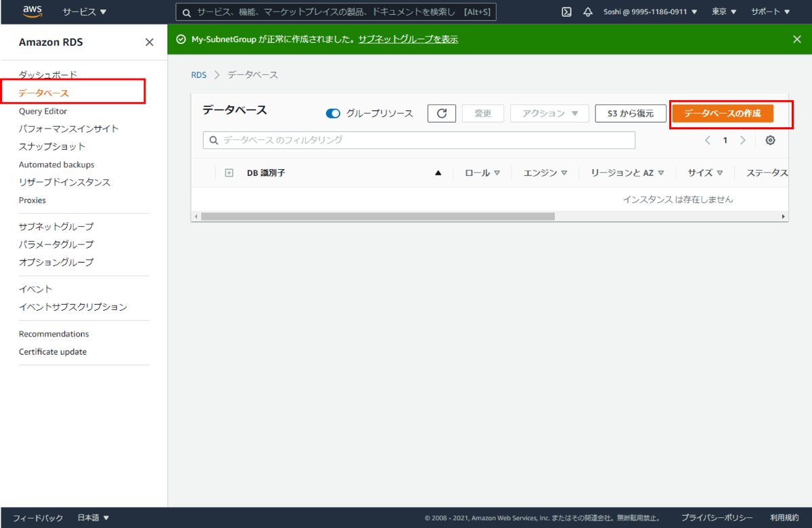Sort by DB 識別子 ascending arrow
This screenshot has height=528, width=812.
click(438, 173)
